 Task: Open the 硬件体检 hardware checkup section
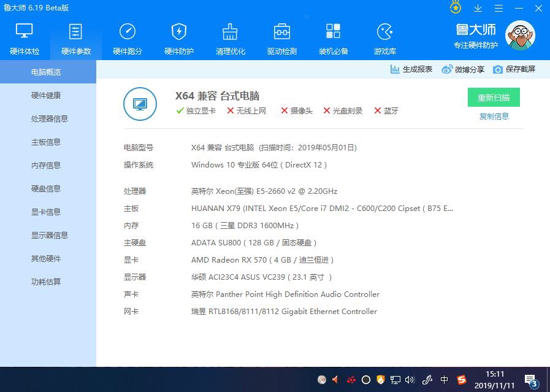coord(25,39)
